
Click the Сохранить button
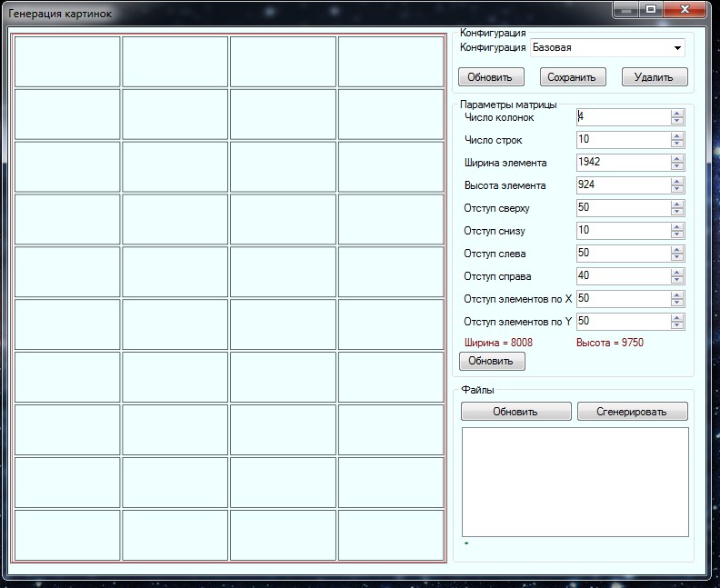click(573, 77)
